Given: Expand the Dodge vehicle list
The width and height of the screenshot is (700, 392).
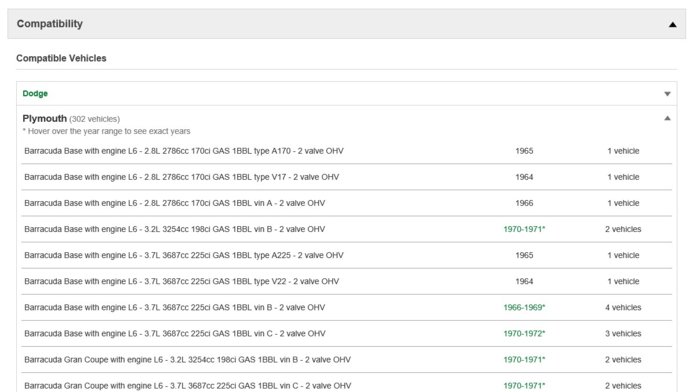Looking at the screenshot, I should coord(667,94).
